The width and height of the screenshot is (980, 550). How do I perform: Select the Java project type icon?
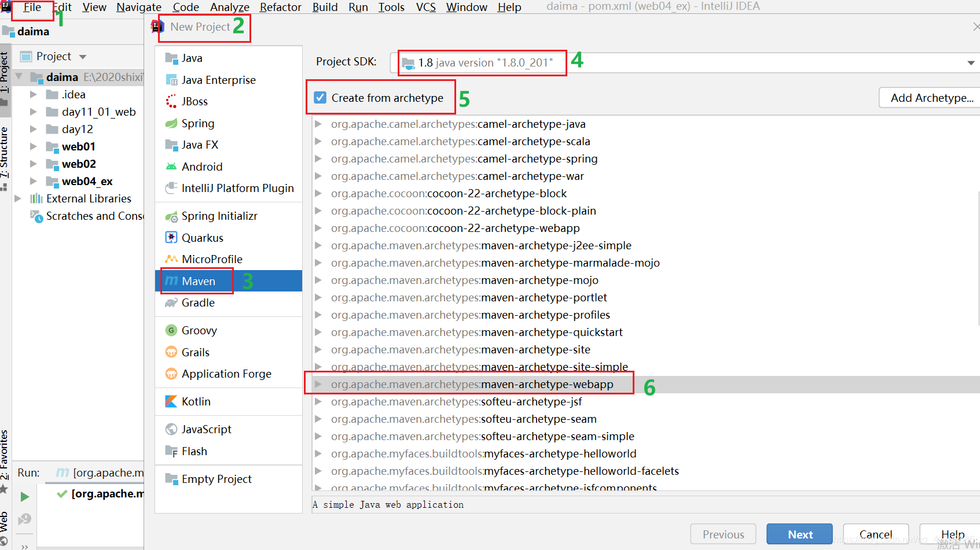click(x=171, y=58)
